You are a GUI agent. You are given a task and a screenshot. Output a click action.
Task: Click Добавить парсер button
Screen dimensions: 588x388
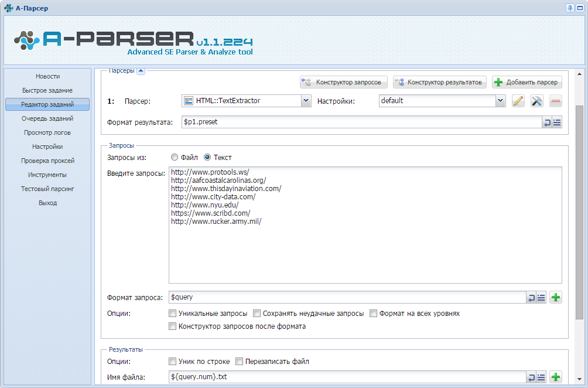tap(527, 82)
